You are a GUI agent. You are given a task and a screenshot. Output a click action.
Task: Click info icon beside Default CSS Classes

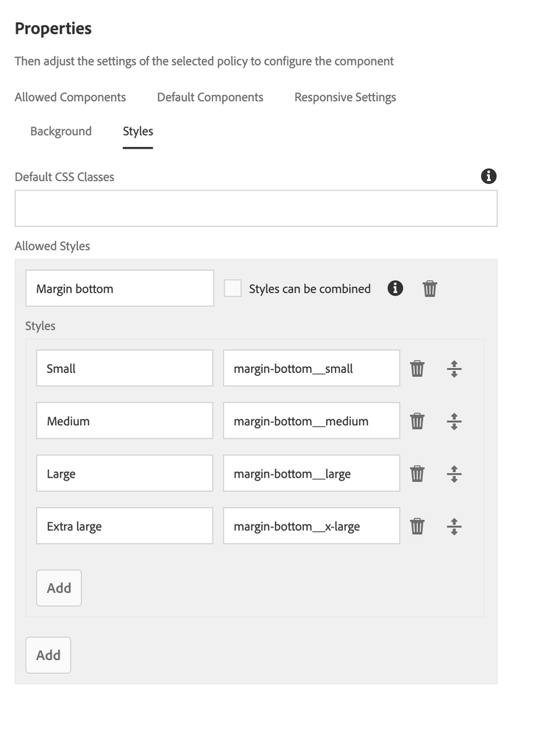point(489,176)
